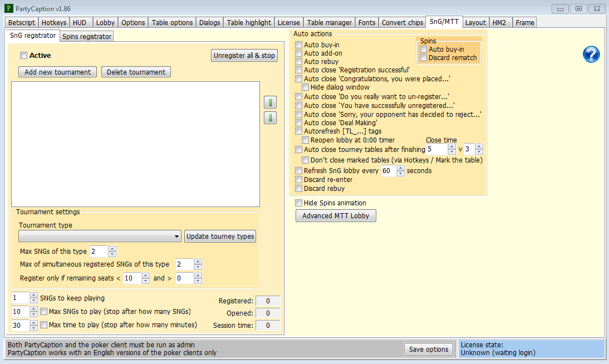This screenshot has width=609, height=364.
Task: Move tournament down with green down arrow
Action: pyautogui.click(x=271, y=117)
